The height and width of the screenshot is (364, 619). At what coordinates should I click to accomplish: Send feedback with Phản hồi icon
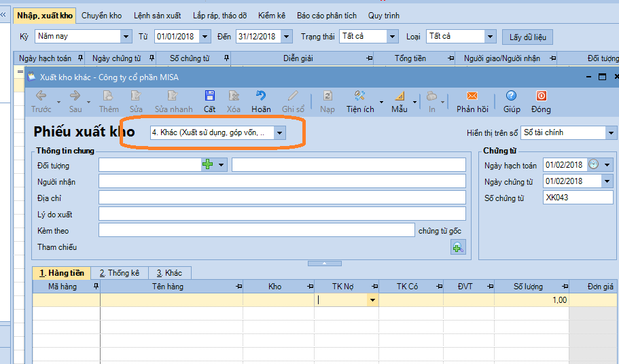click(472, 96)
